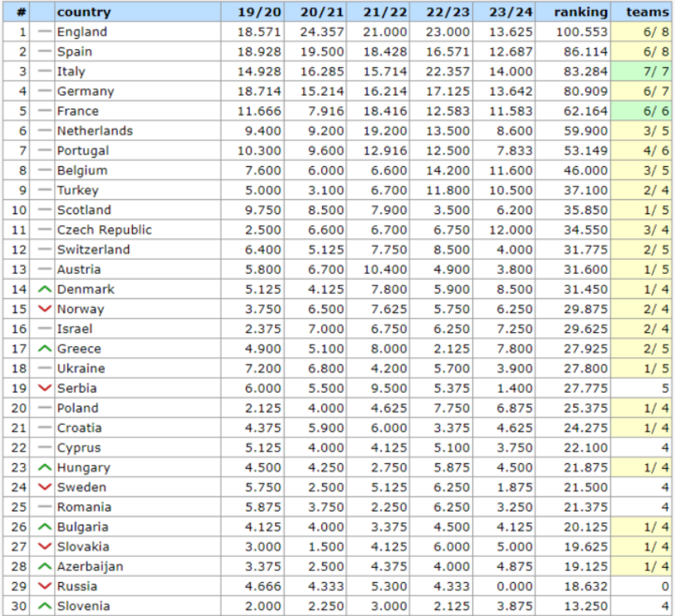Click the teams column header
675x616 pixels.
pyautogui.click(x=641, y=12)
